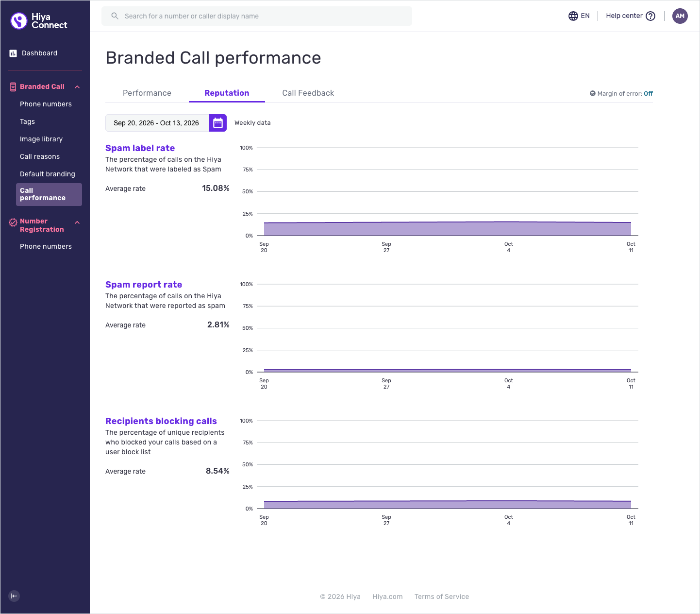Screen dimensions: 700x614
Task: Click the Sep 20 - Oct 13 date field
Action: [157, 123]
